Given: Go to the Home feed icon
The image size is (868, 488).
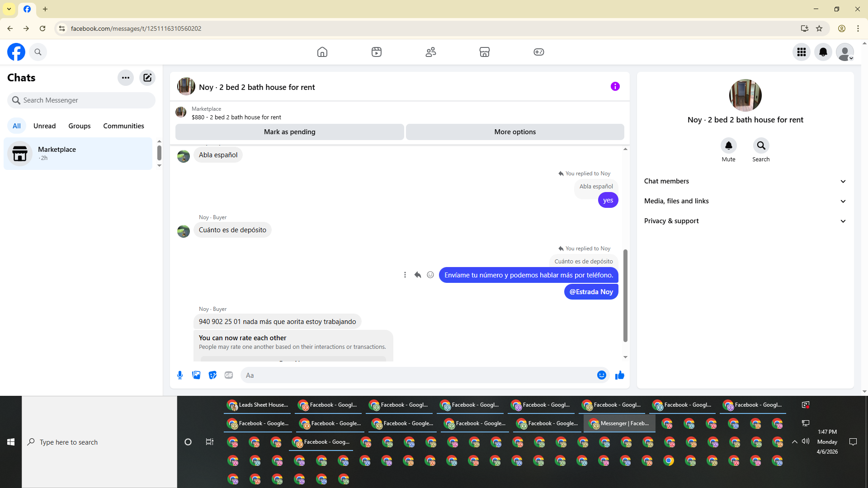Looking at the screenshot, I should 322,52.
